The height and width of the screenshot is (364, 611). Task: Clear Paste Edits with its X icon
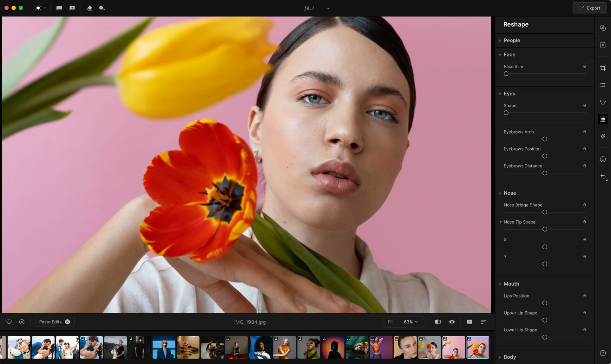click(x=68, y=322)
